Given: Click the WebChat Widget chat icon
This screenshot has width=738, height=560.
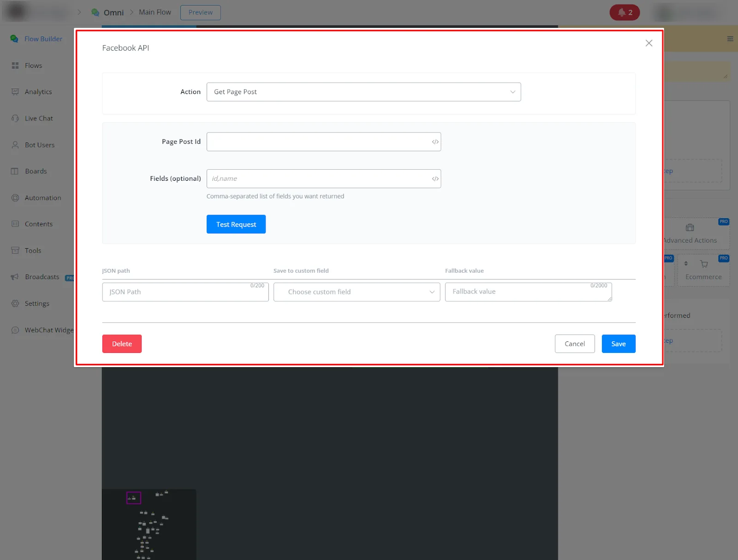Looking at the screenshot, I should [15, 330].
